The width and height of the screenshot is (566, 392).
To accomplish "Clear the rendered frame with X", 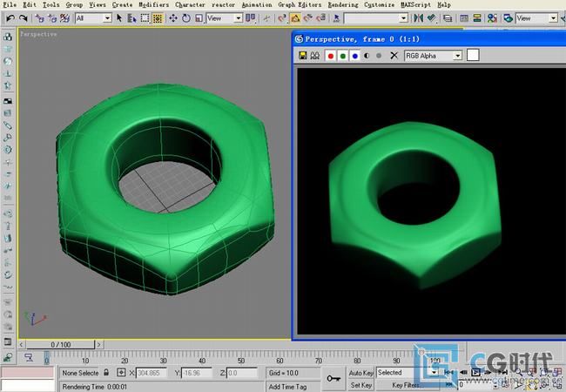I will click(x=394, y=56).
